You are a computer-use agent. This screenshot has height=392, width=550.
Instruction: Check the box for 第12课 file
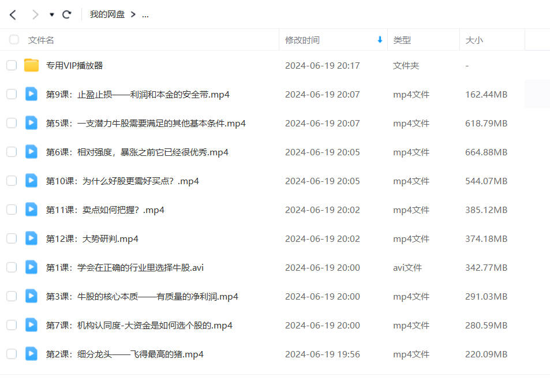[12, 238]
